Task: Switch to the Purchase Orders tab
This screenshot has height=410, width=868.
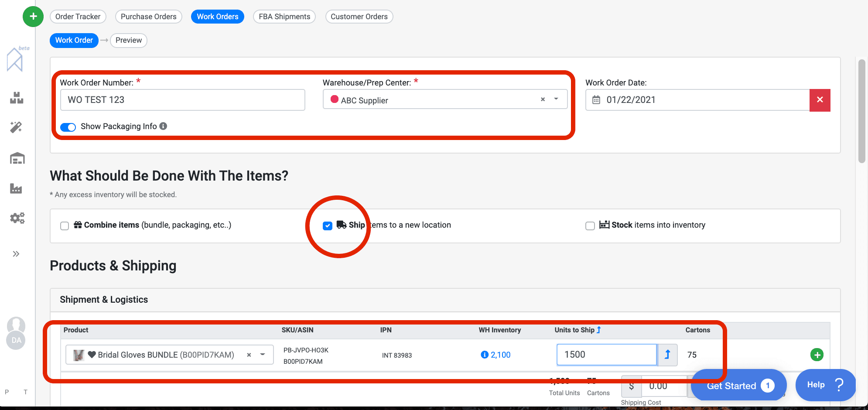Action: click(148, 17)
